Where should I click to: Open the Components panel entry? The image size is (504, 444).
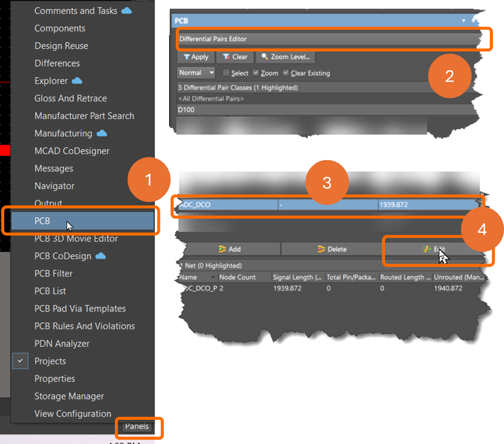(x=60, y=29)
